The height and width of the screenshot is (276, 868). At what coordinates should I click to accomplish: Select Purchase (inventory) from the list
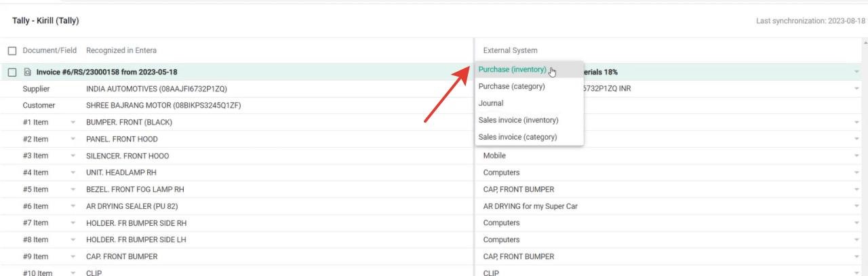click(512, 70)
